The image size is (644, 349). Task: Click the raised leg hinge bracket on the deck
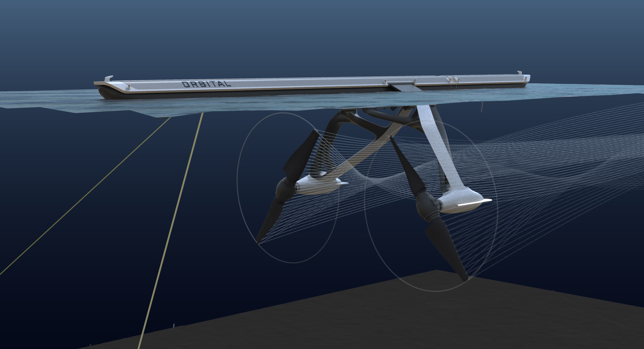400,84
